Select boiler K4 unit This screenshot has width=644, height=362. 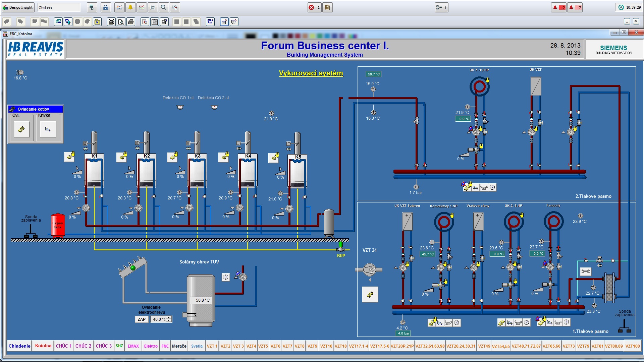[x=248, y=170]
